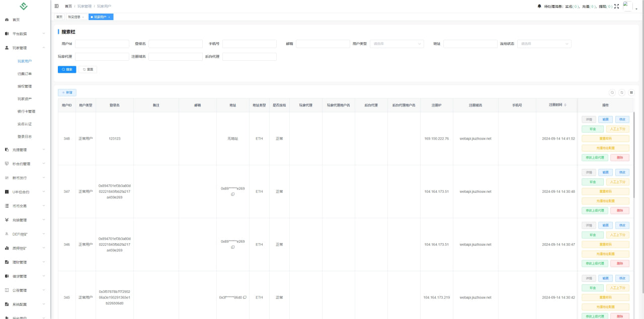Click the 理财管理 sidebar icon

tap(7, 262)
